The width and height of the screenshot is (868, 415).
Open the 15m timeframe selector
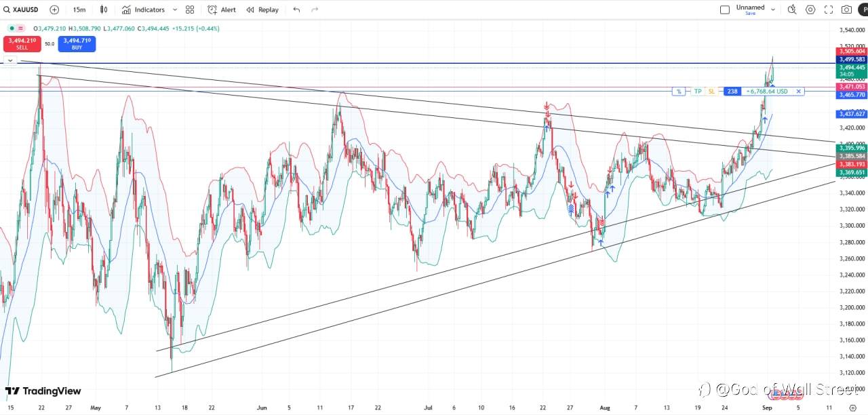coord(79,9)
